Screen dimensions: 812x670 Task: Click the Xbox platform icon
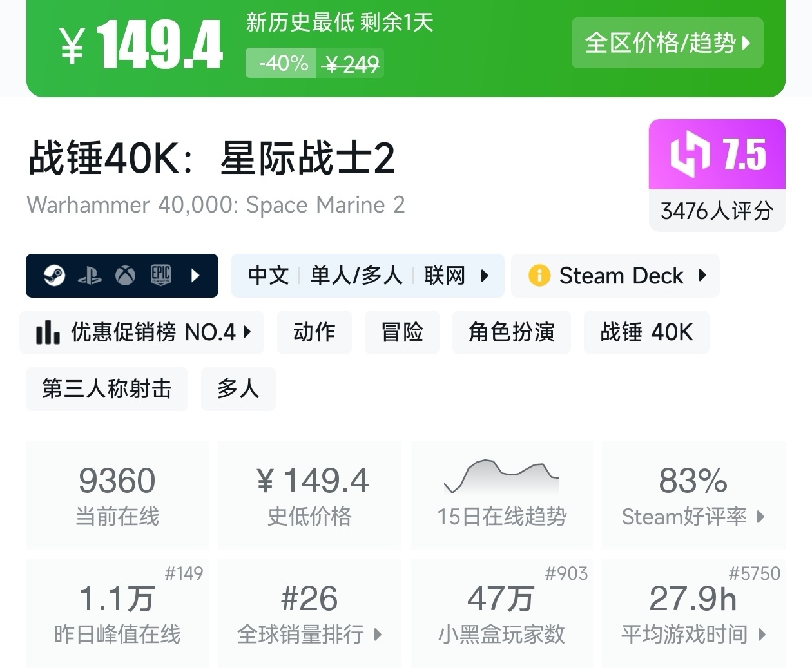point(125,276)
